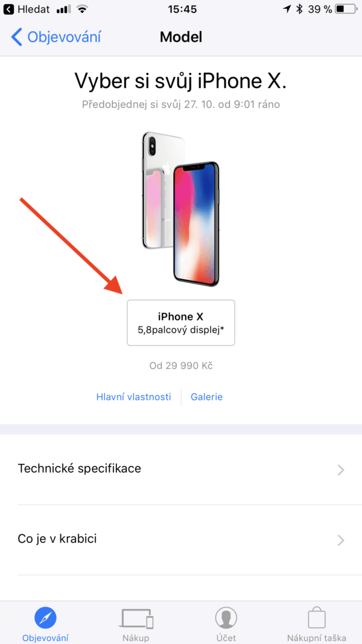
Task: Switch to the Nákup tab label
Action: tap(136, 638)
